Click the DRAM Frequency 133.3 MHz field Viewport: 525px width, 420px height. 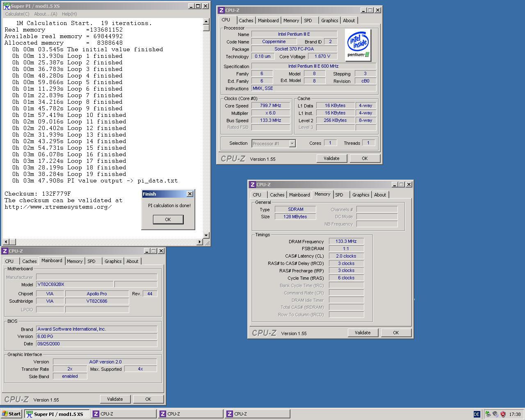346,242
